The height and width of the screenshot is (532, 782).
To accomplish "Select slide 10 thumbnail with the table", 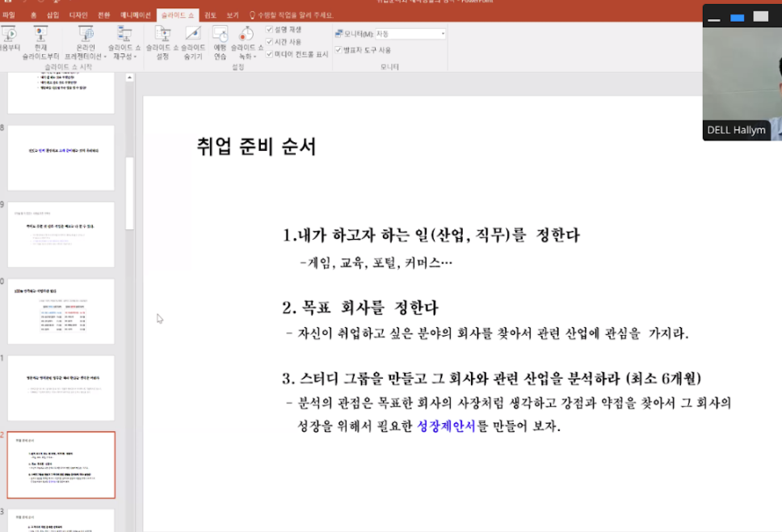I will coord(61,311).
